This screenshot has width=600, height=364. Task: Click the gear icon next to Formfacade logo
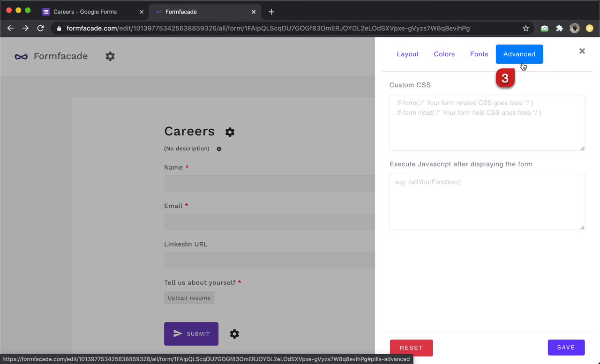coord(110,56)
